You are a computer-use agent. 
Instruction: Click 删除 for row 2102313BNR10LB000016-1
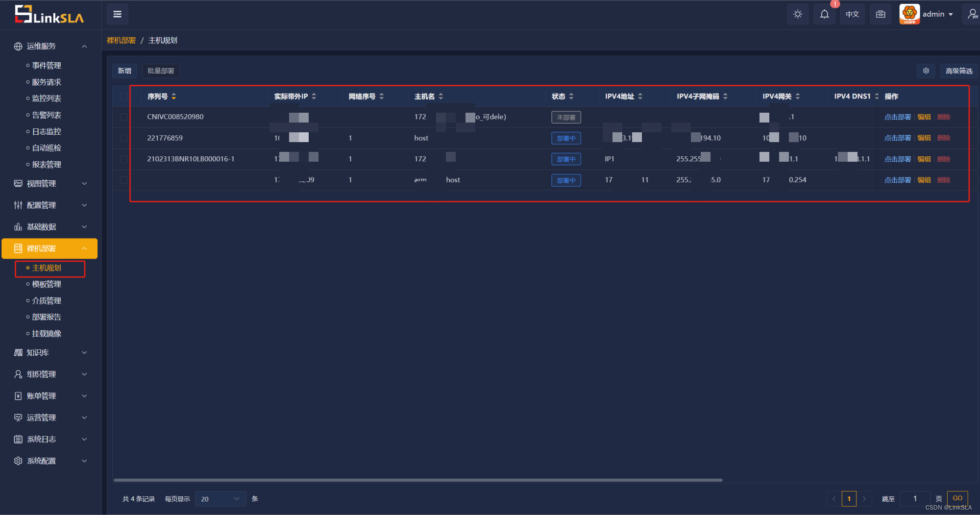pos(944,159)
